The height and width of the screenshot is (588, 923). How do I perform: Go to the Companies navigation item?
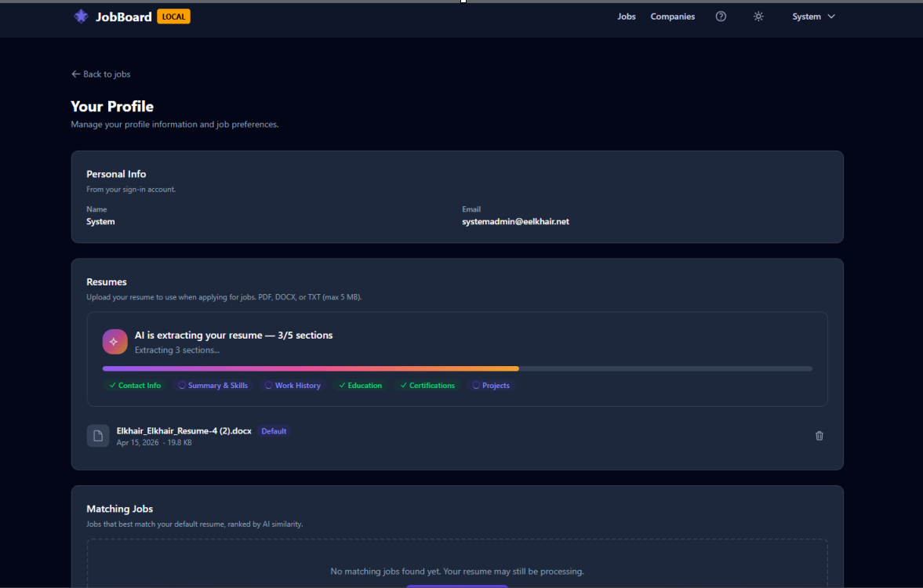pyautogui.click(x=672, y=16)
